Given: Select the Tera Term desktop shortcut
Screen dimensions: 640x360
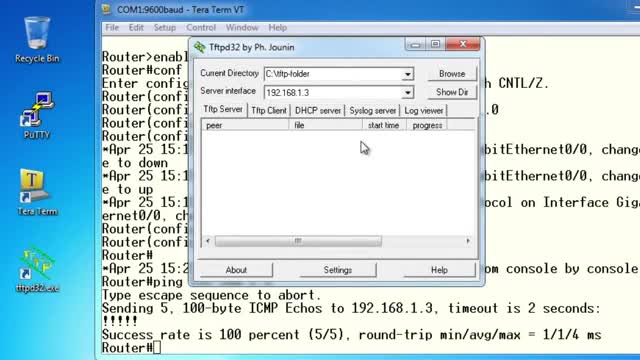Looking at the screenshot, I should pyautogui.click(x=37, y=192).
